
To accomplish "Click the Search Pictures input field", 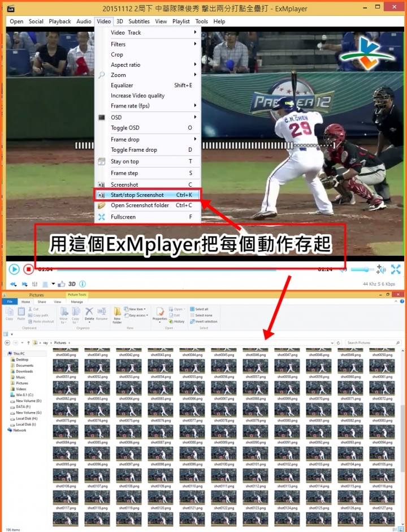I will point(373,342).
